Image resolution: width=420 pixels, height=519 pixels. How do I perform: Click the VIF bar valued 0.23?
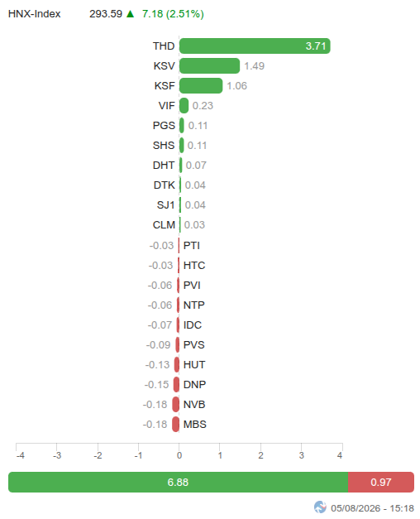click(x=184, y=106)
